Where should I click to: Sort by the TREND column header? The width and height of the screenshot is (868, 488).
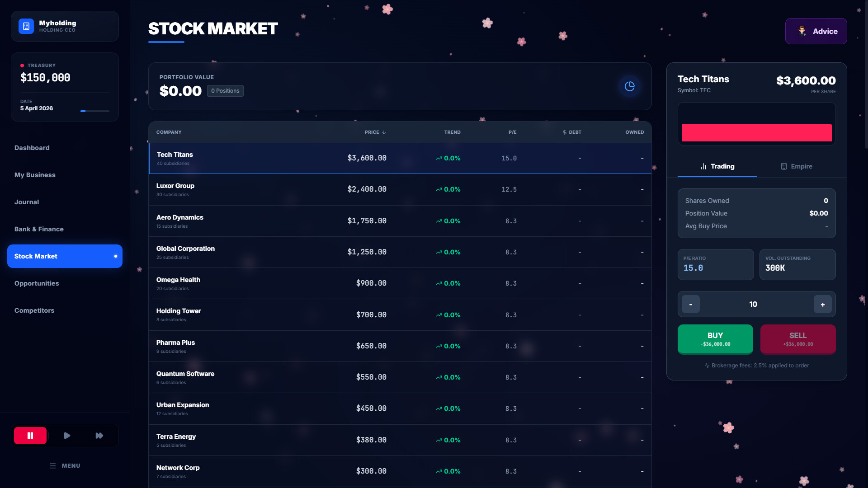coord(452,132)
